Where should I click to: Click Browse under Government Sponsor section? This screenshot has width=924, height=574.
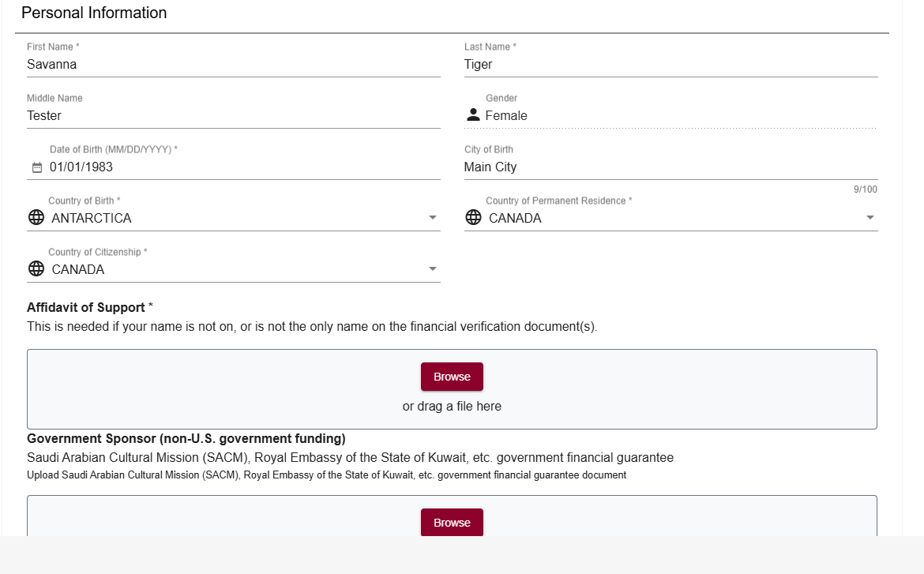click(x=452, y=522)
